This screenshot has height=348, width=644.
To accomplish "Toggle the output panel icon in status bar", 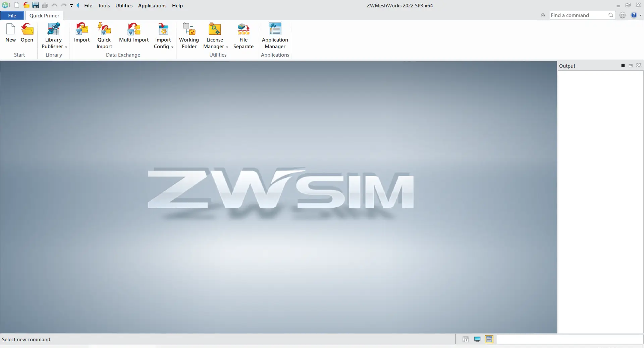I will tap(489, 340).
